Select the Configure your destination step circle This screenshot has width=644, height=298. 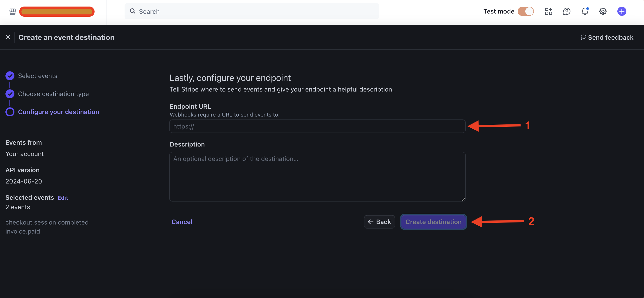tap(10, 112)
